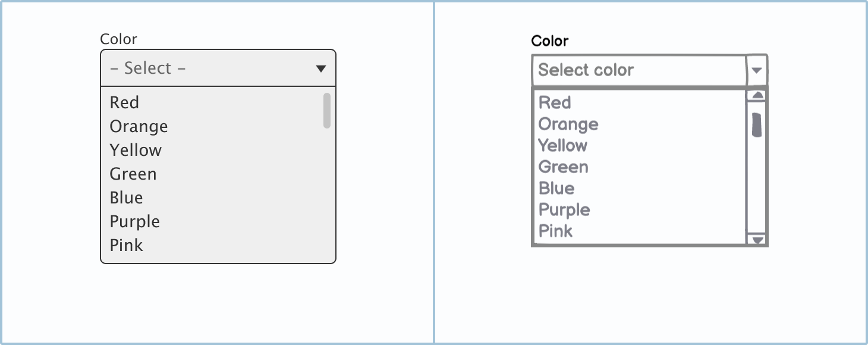This screenshot has height=345, width=868.
Task: Pick Purple from the left list
Action: coord(135,221)
